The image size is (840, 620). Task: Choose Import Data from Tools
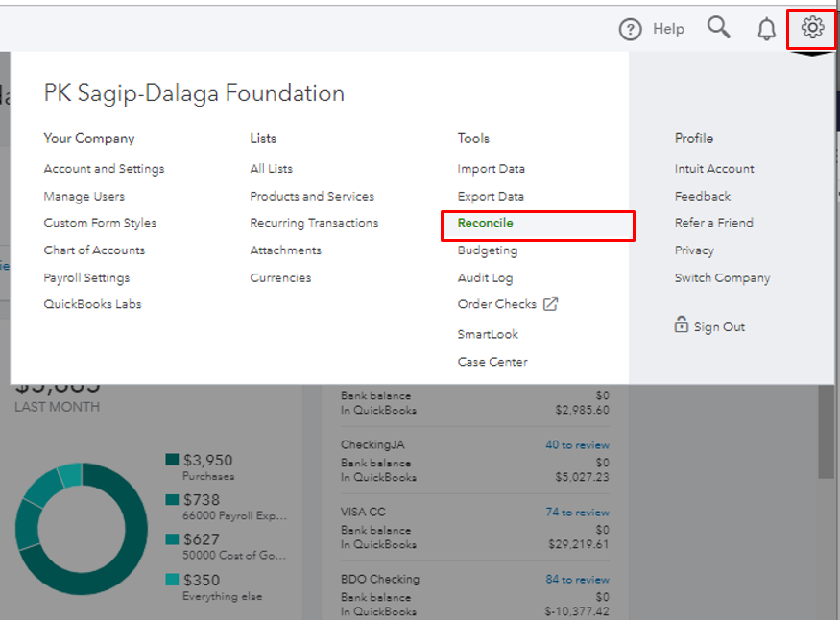tap(491, 169)
